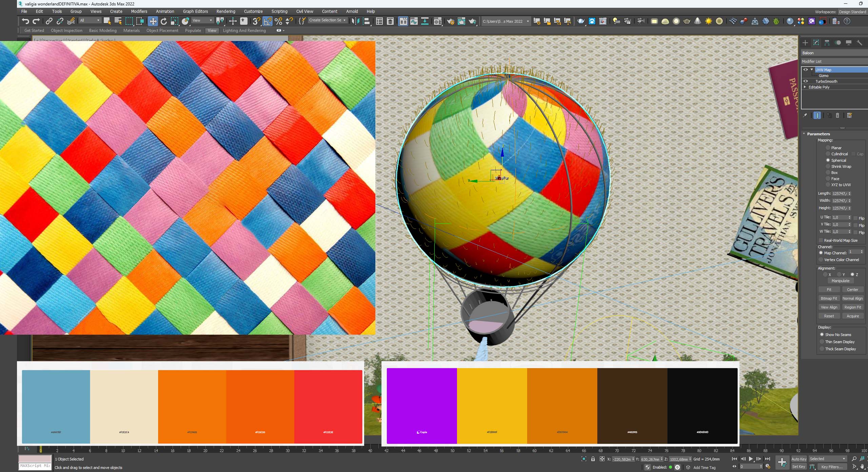Open the Selected key mode dropdown
The width and height of the screenshot is (868, 472).
[x=828, y=459]
